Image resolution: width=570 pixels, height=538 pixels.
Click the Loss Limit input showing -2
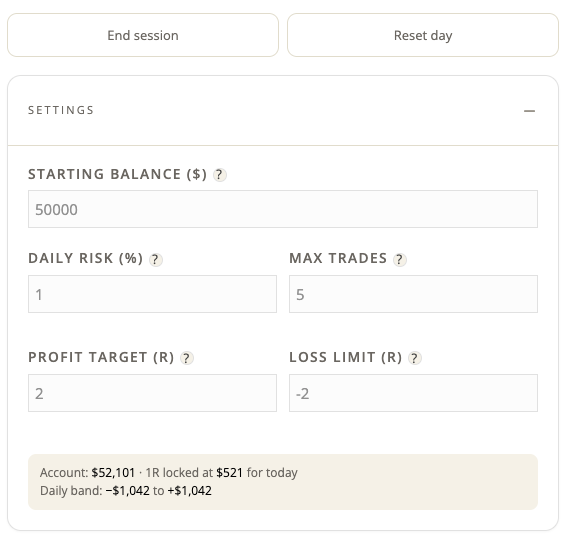413,393
